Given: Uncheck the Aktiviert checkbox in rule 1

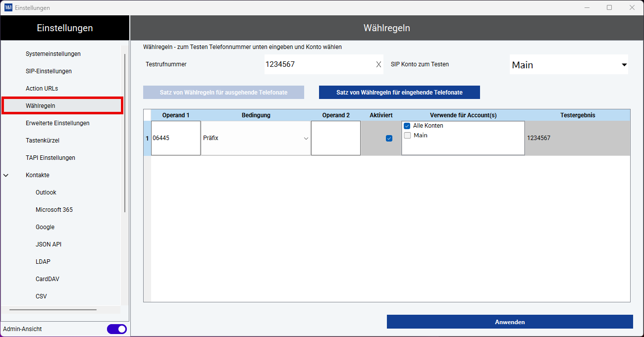Looking at the screenshot, I should pyautogui.click(x=389, y=139).
